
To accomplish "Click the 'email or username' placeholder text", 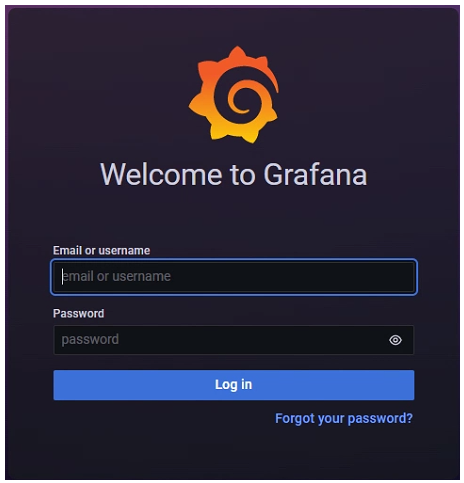I will (116, 276).
